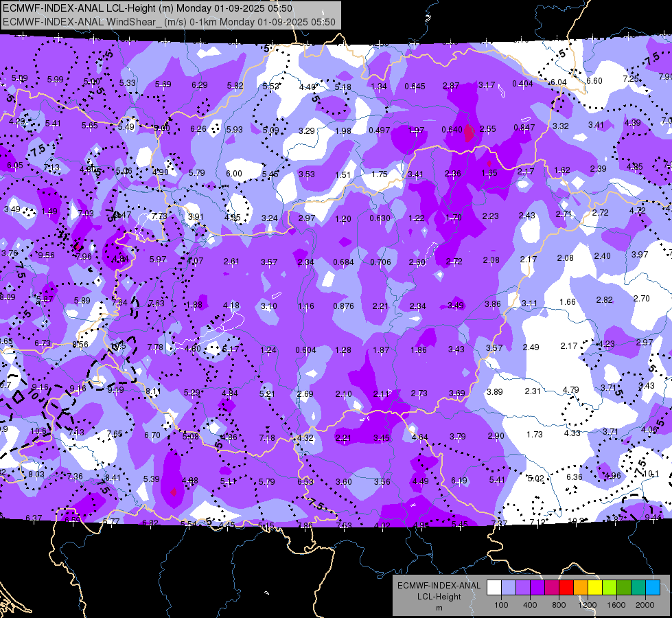This screenshot has width=672, height=618.
Task: Click grid value 6.29
Action: pos(199,85)
